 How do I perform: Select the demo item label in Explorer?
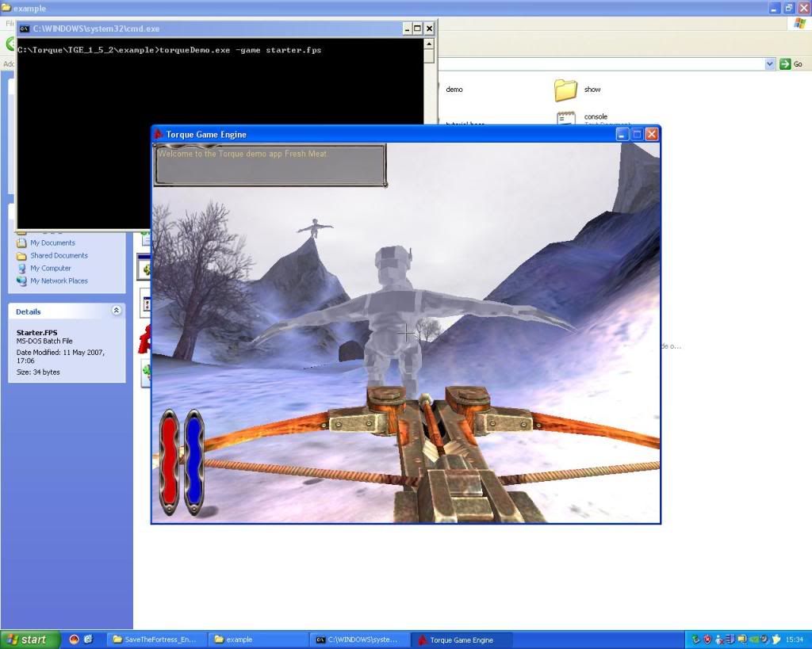point(454,90)
